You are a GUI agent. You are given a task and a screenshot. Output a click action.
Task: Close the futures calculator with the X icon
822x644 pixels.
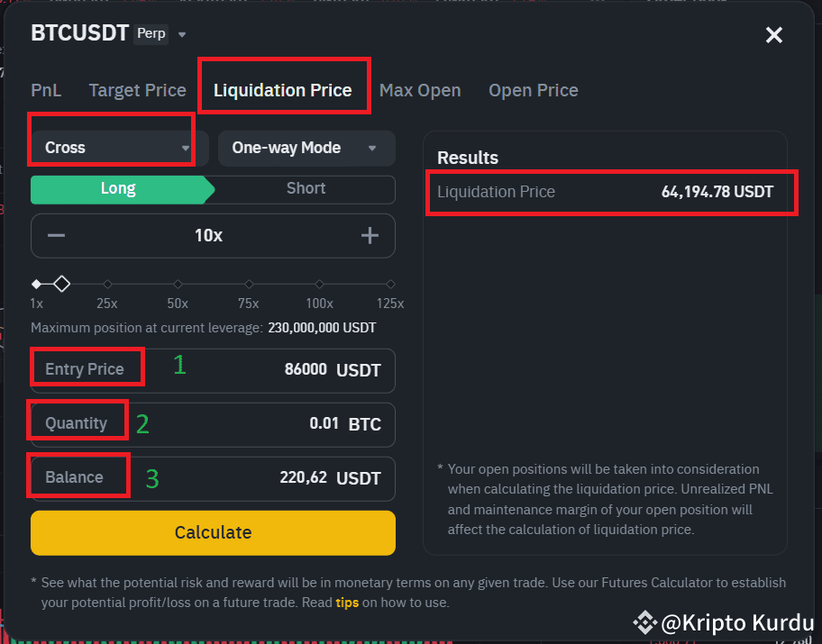click(x=773, y=35)
